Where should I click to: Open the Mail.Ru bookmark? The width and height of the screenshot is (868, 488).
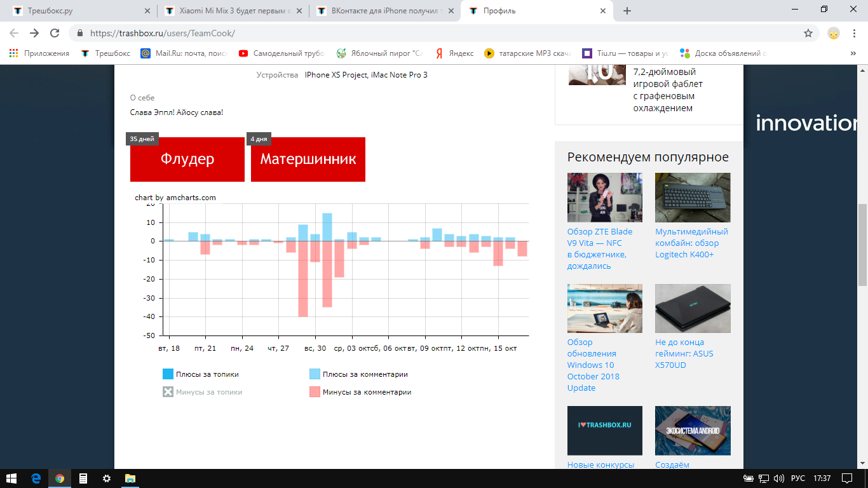(184, 53)
